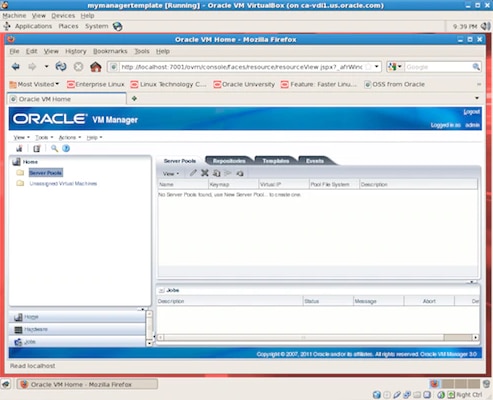
Task: Select Home node in navigation tree
Action: 30,162
